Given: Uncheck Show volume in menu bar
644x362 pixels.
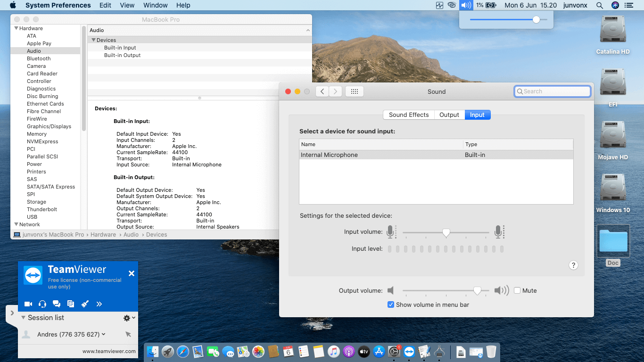Looking at the screenshot, I should 391,305.
